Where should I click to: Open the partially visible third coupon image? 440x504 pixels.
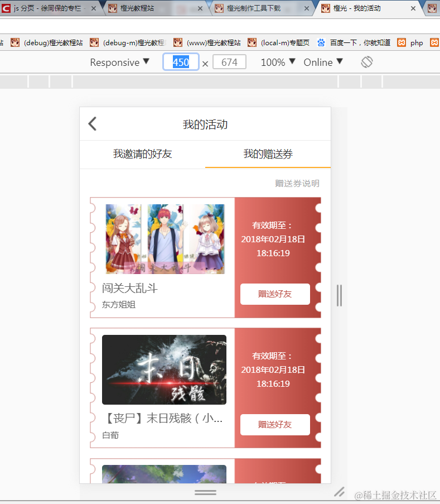click(164, 474)
